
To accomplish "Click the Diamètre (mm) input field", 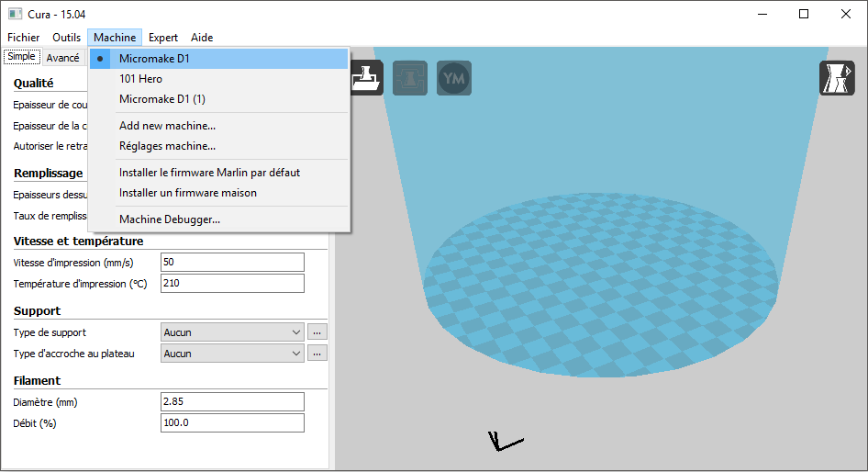I will point(232,401).
